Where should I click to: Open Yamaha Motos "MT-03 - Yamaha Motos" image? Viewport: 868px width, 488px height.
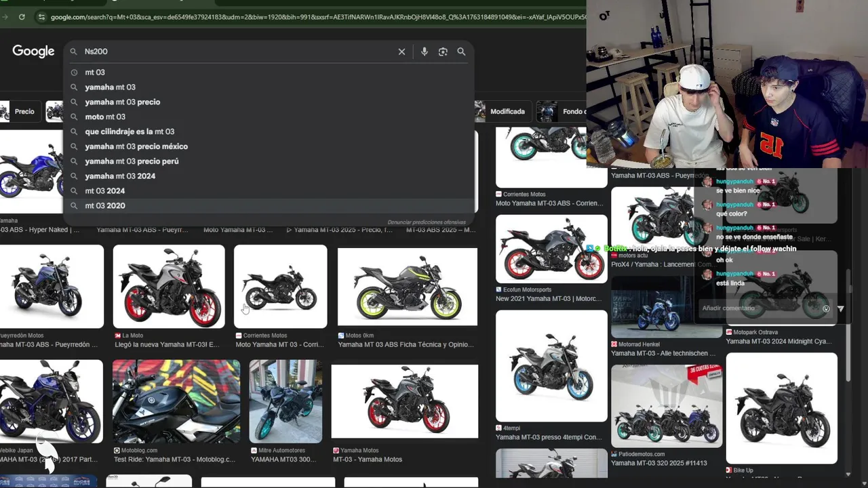tap(405, 401)
